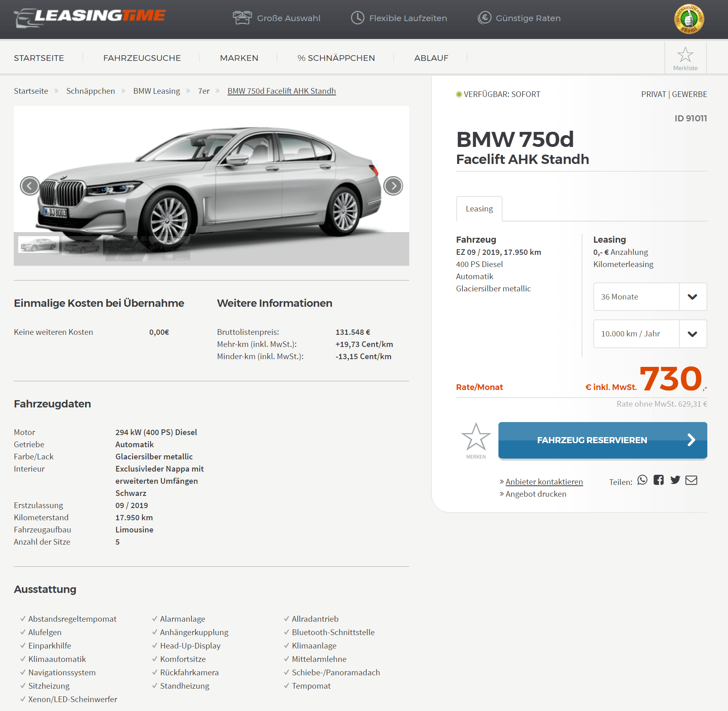728x711 pixels.
Task: Go to Schnäppchen breadcrumb
Action: 90,91
